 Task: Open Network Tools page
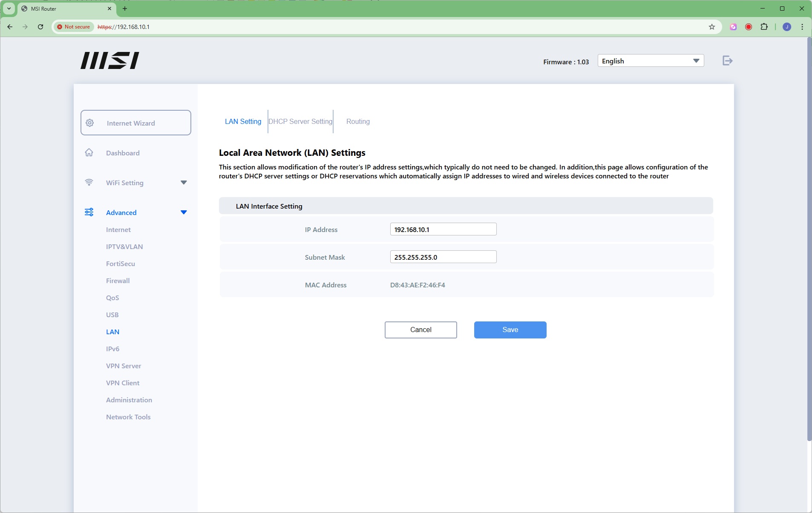128,417
